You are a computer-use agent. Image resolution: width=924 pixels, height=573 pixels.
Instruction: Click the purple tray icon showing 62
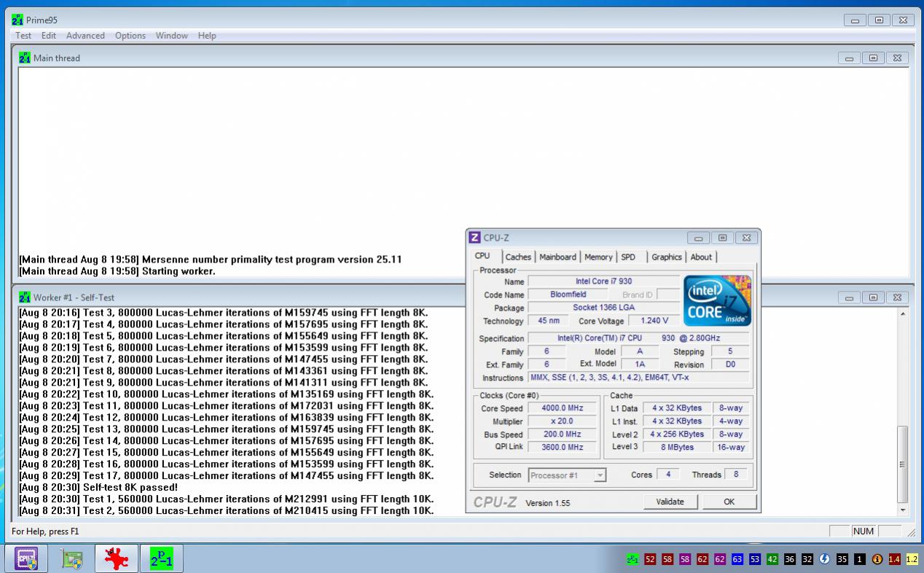tap(720, 559)
